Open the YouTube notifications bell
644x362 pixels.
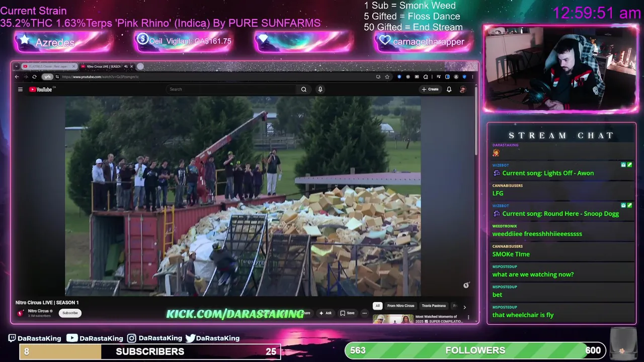click(x=449, y=89)
